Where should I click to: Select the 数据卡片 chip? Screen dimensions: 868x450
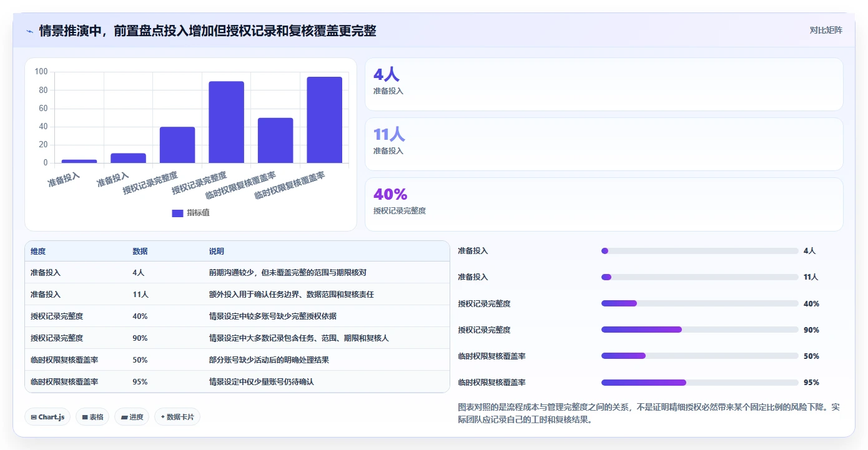click(177, 417)
